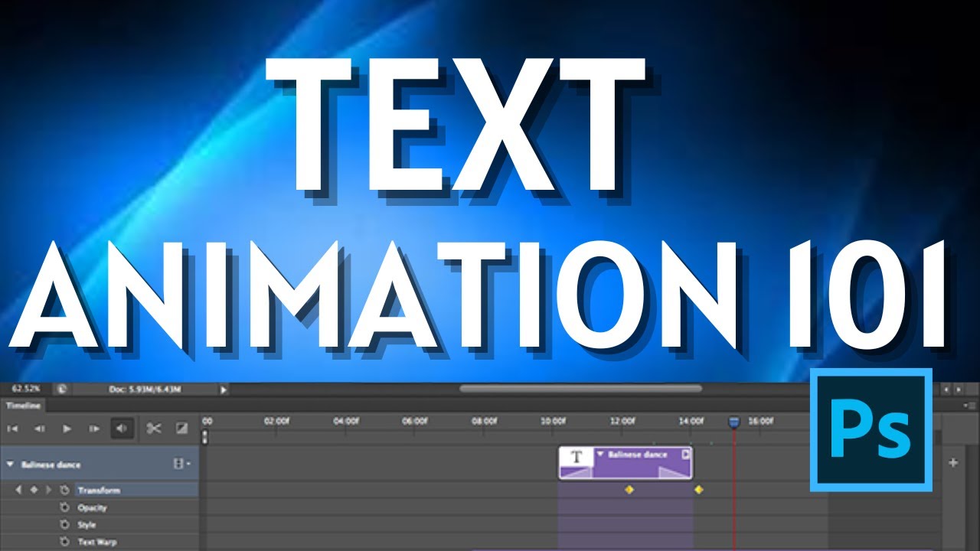Viewport: 980px width, 551px height.
Task: Click the 14:00f mark on time ruler
Action: pos(691,421)
